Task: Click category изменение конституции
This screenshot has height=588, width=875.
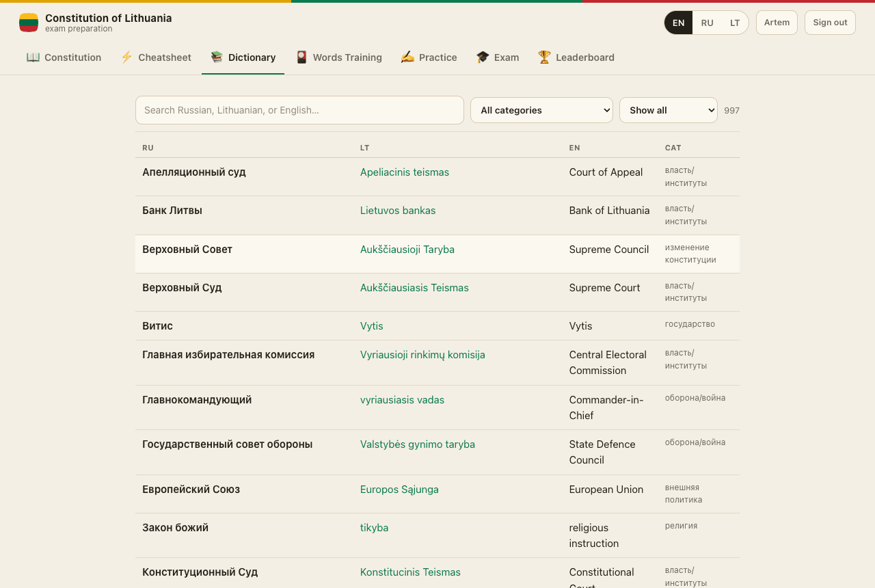Action: point(690,254)
